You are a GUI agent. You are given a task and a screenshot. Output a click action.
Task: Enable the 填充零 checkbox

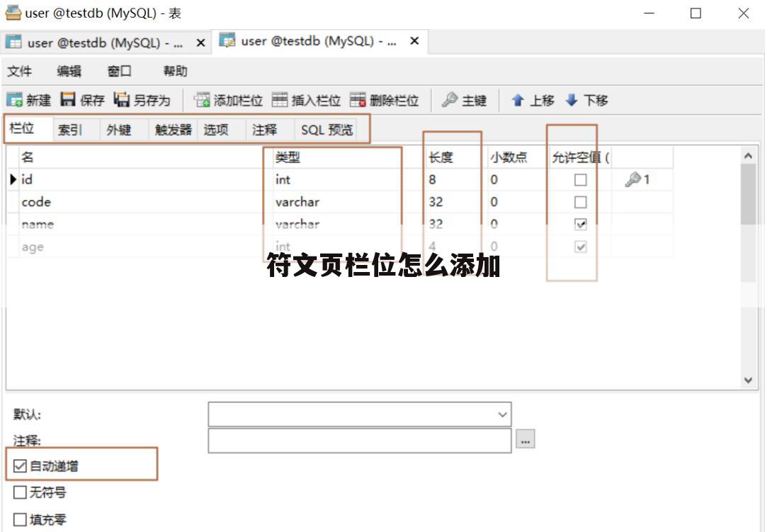[x=20, y=519]
